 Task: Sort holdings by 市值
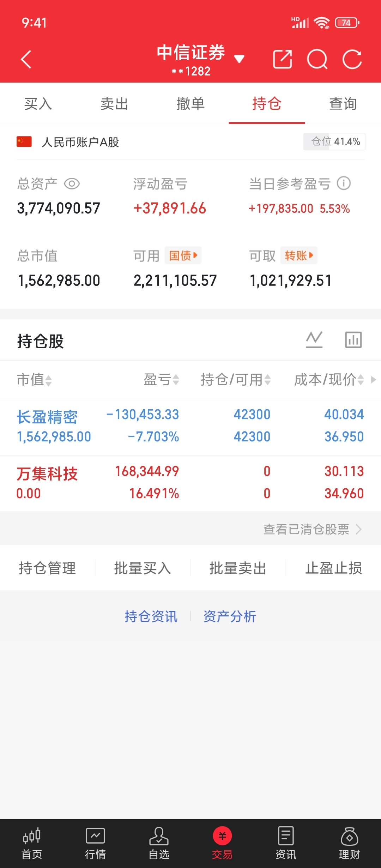point(34,380)
